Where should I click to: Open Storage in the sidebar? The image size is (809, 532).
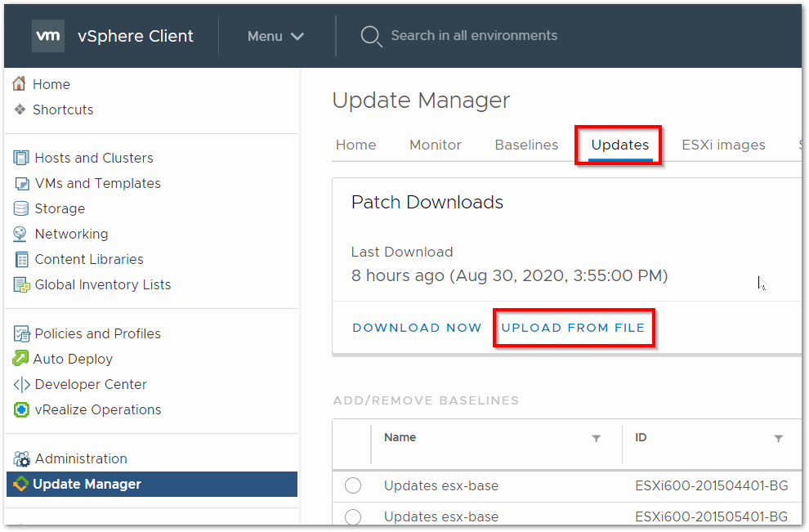(x=60, y=208)
